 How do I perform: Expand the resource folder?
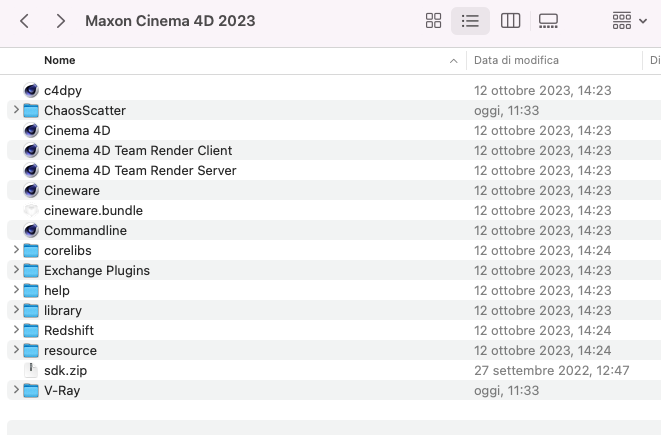16,350
